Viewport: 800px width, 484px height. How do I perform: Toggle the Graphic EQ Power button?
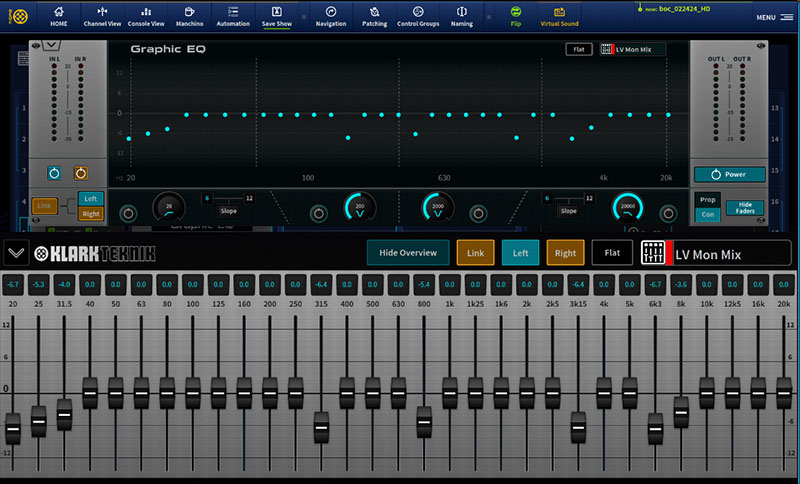730,174
